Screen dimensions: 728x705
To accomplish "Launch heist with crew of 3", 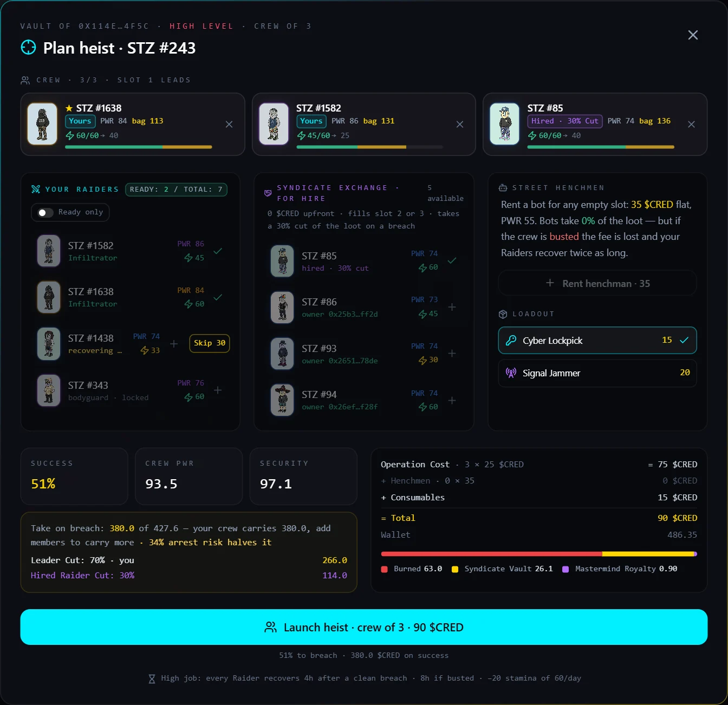I will point(364,627).
